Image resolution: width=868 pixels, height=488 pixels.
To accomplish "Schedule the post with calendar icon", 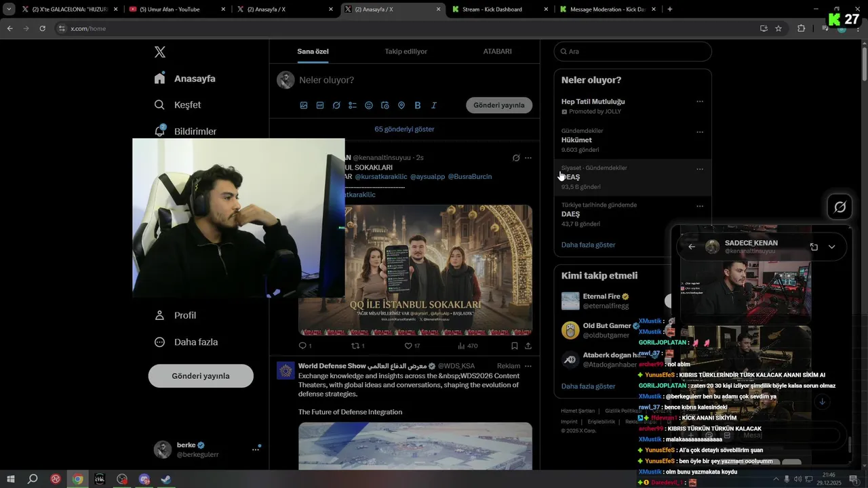I will point(385,105).
